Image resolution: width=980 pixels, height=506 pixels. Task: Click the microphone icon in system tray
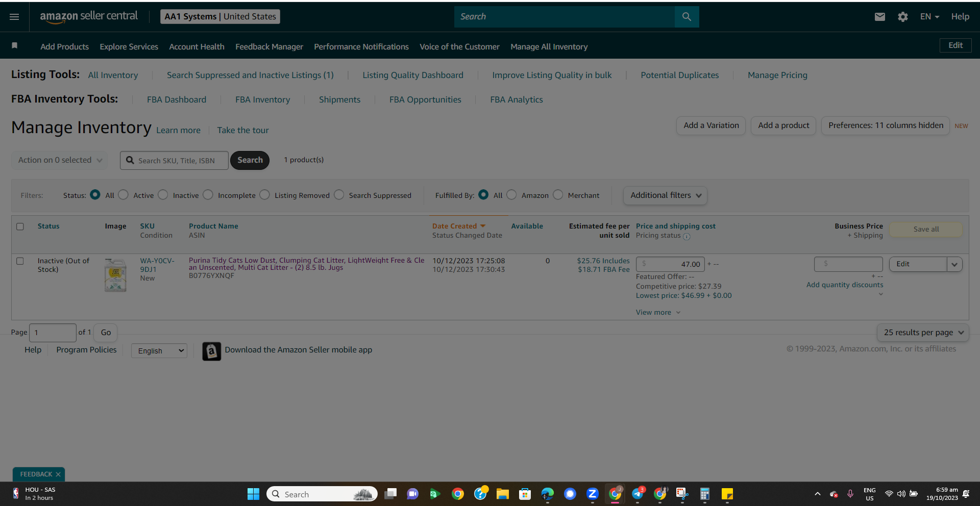point(850,494)
